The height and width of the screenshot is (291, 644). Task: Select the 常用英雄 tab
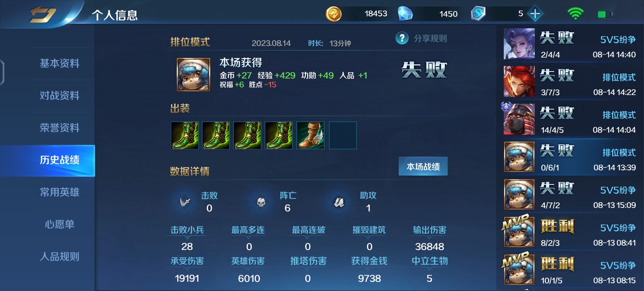(60, 192)
